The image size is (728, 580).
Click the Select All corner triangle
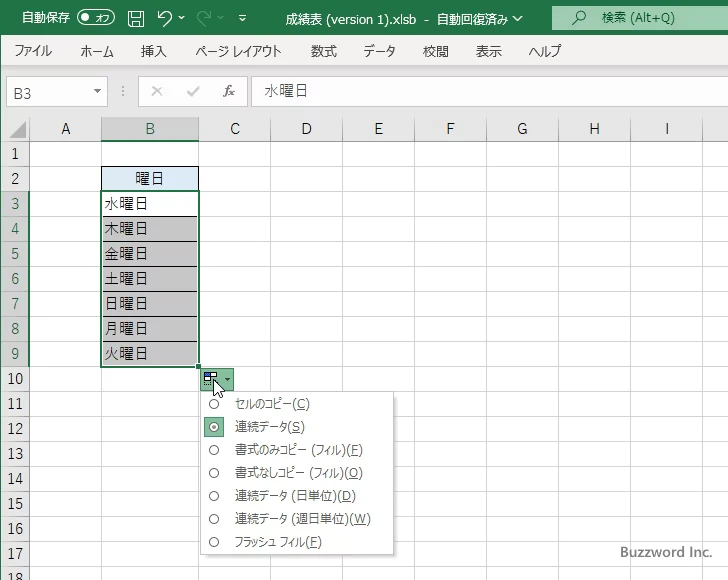point(18,129)
